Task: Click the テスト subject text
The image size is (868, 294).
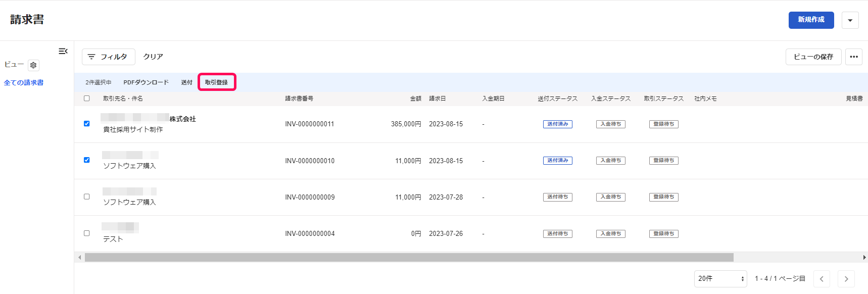Action: [x=113, y=239]
